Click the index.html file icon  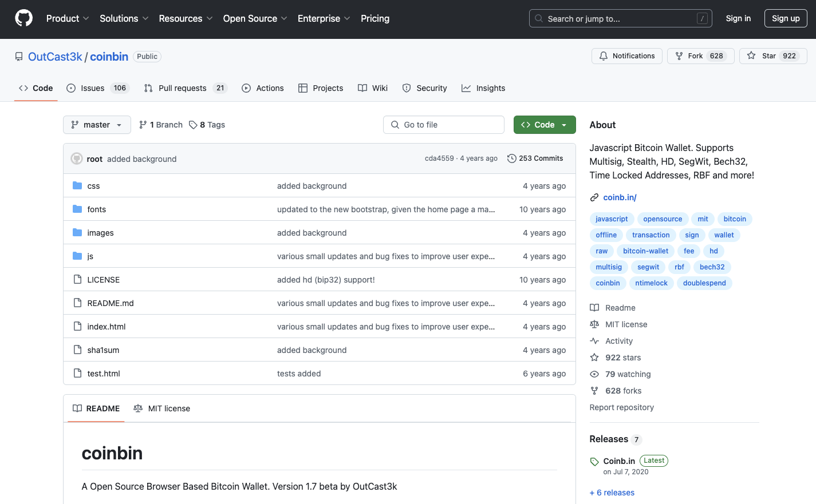[x=77, y=327]
